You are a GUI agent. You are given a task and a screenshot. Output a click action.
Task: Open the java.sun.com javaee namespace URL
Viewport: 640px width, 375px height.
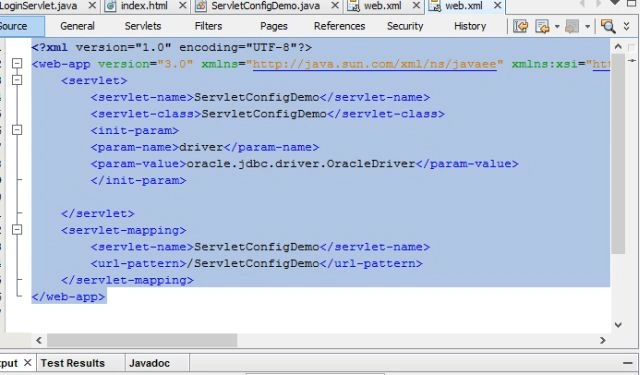pos(375,64)
